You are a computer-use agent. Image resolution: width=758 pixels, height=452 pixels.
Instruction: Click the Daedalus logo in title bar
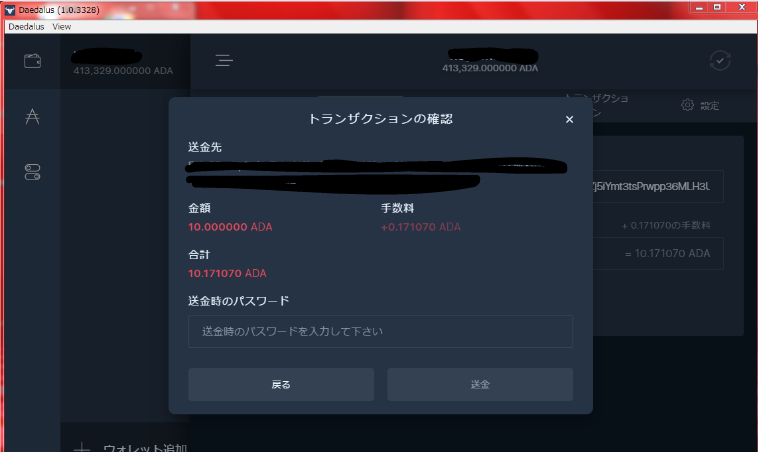pyautogui.click(x=10, y=10)
